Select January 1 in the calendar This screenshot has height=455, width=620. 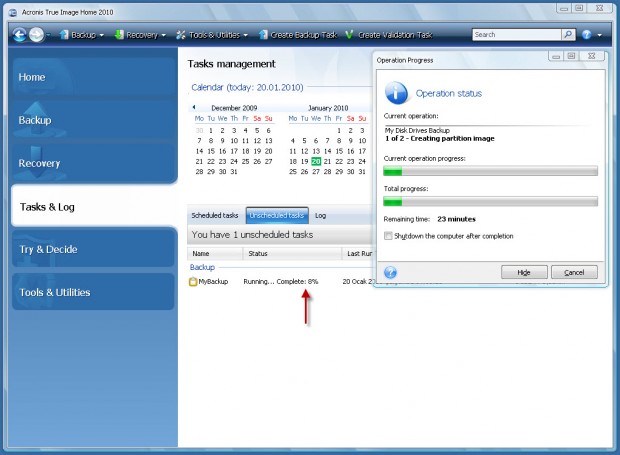339,130
